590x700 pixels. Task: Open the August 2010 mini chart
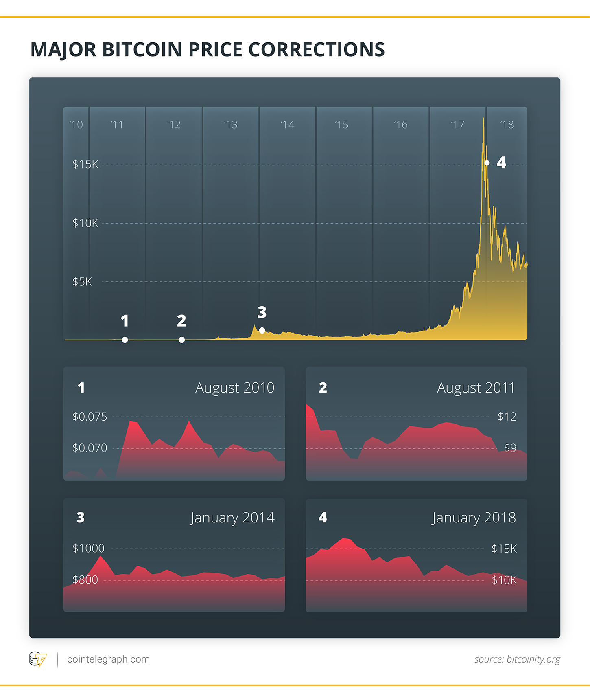pyautogui.click(x=174, y=424)
